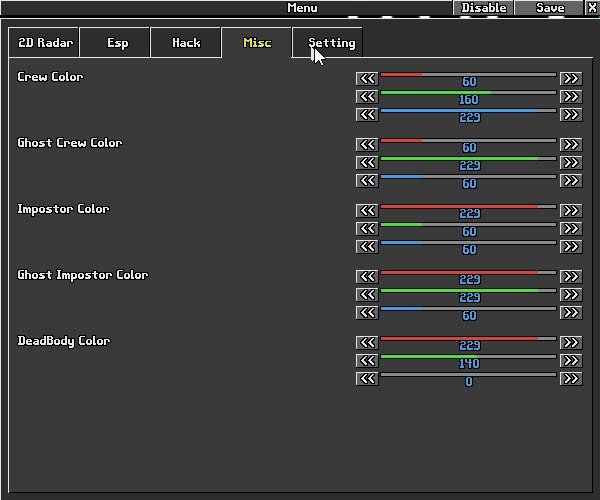Click Ghost Crew Color blue slider
The image size is (600, 500).
(468, 177)
